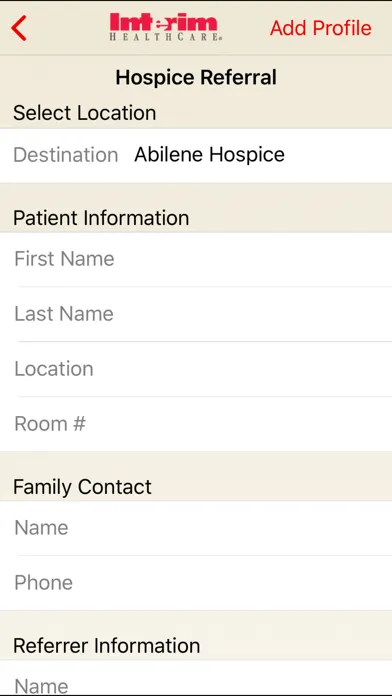Tap the HEALTHCARE tagline beneath the logo

(x=165, y=38)
